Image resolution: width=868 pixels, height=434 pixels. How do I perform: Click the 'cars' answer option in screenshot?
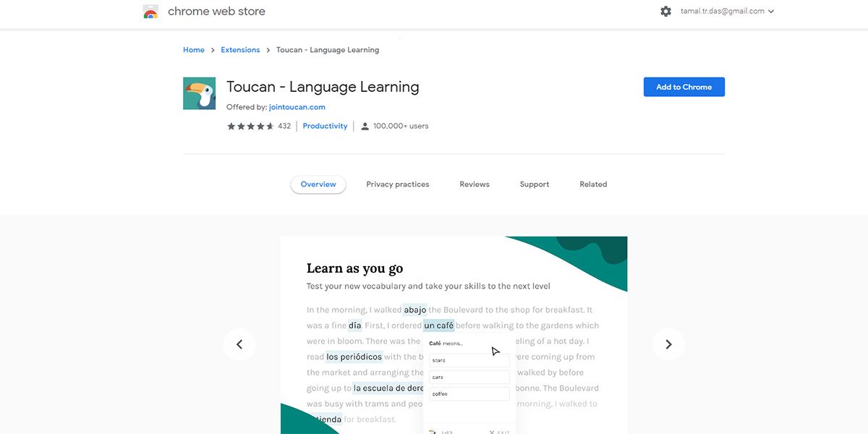(469, 377)
